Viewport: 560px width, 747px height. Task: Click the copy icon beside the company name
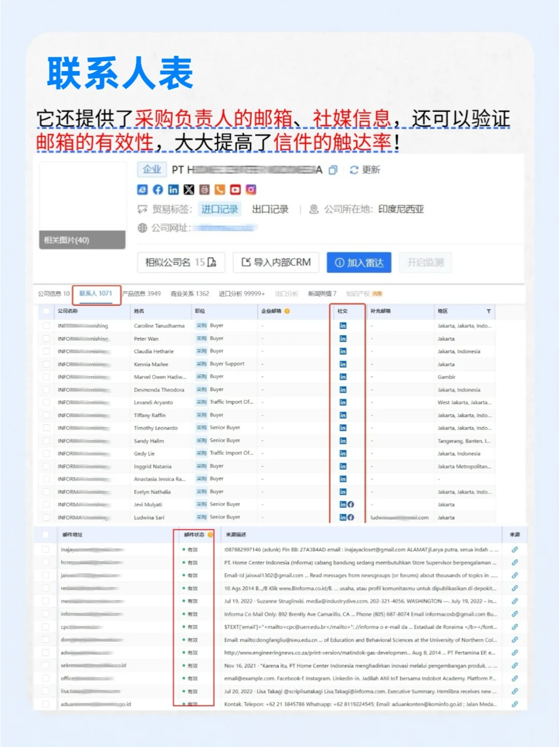(332, 170)
